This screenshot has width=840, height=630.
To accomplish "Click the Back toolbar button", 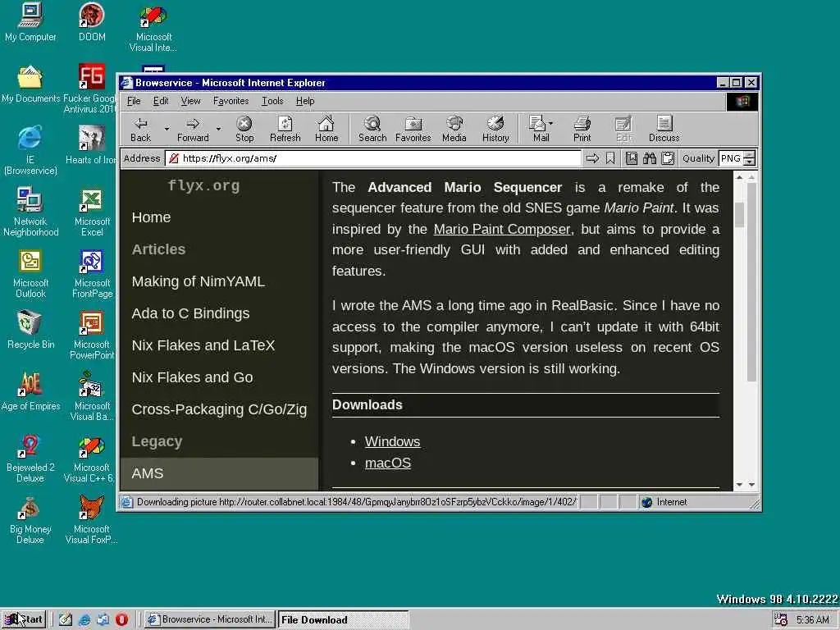I will click(141, 129).
